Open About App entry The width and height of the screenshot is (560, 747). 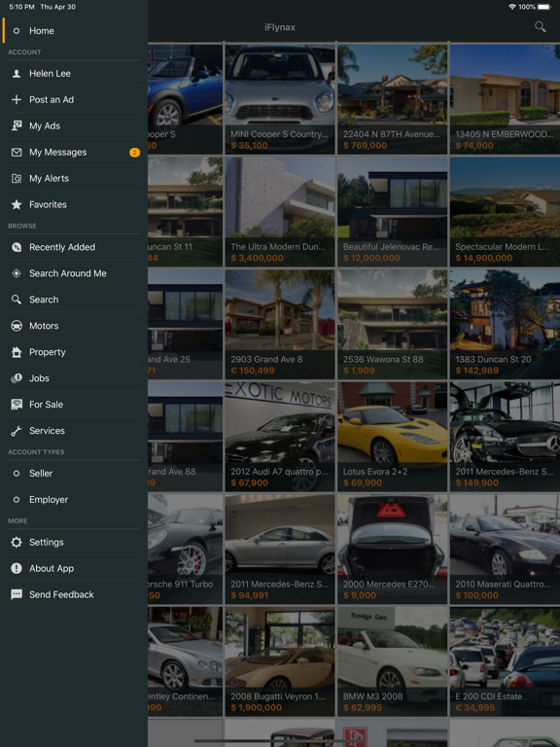coord(74,568)
